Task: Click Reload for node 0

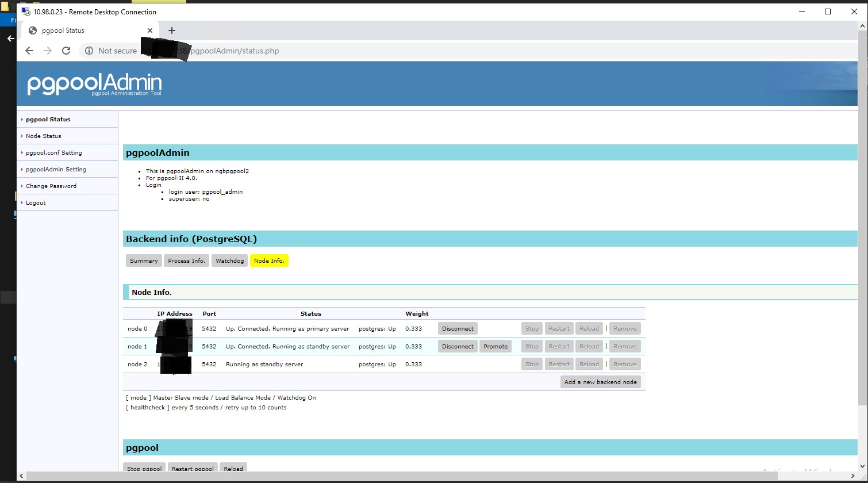Action: (x=589, y=328)
